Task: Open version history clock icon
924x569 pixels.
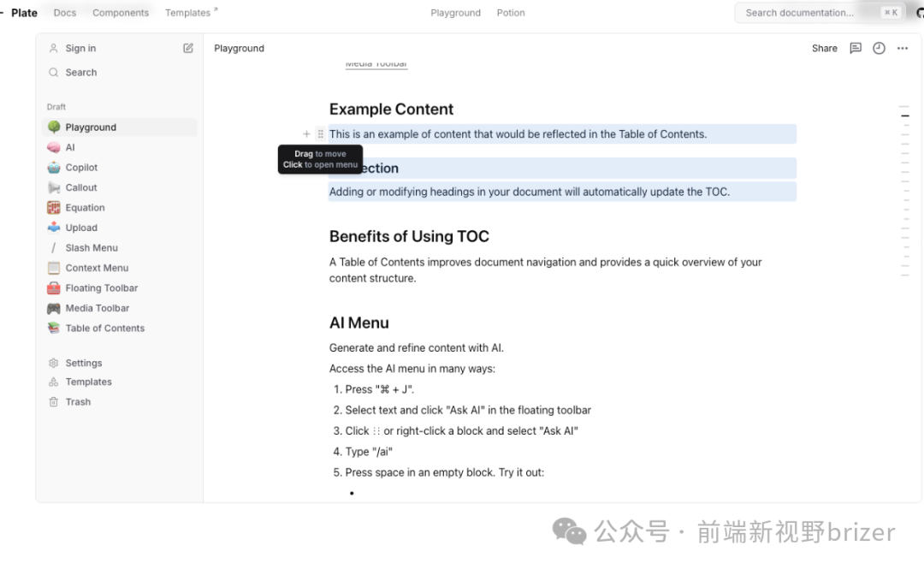Action: pos(879,49)
